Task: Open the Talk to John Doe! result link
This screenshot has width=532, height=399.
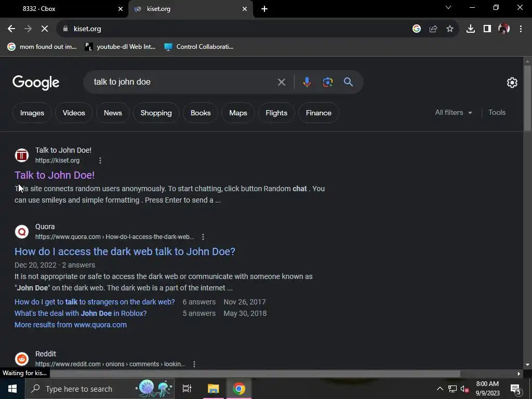Action: click(55, 175)
